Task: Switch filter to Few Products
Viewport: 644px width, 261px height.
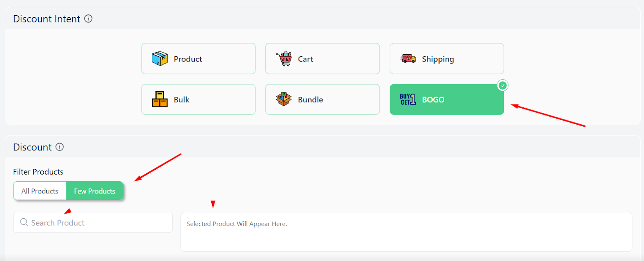Action: (x=95, y=191)
